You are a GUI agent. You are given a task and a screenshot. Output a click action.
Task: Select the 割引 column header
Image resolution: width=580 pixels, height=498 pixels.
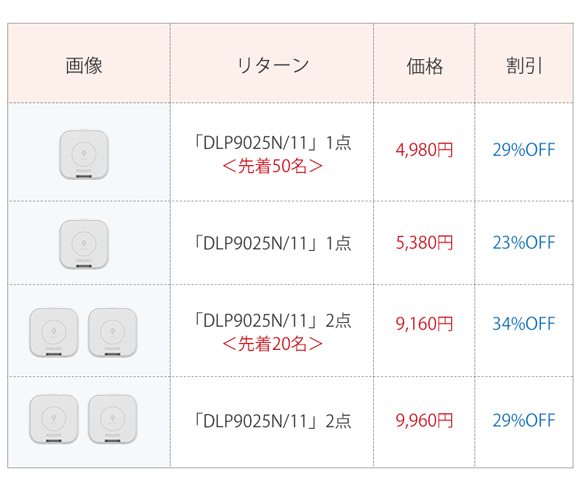coord(524,66)
